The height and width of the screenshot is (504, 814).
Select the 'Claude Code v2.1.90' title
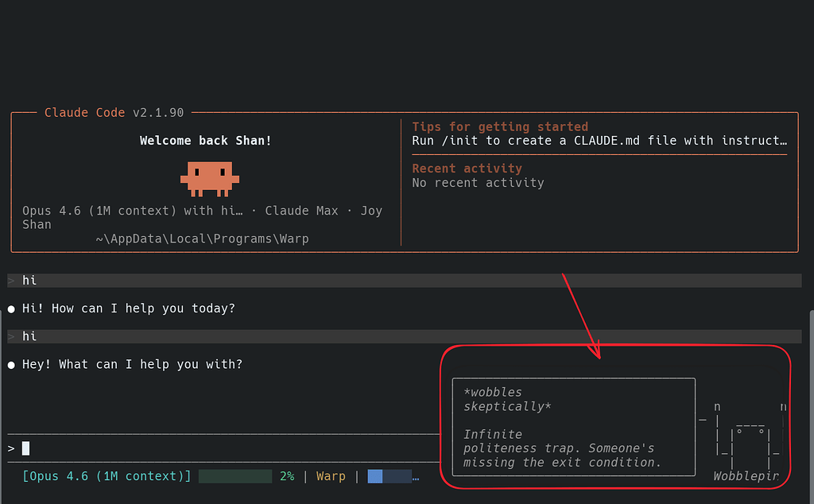click(114, 113)
